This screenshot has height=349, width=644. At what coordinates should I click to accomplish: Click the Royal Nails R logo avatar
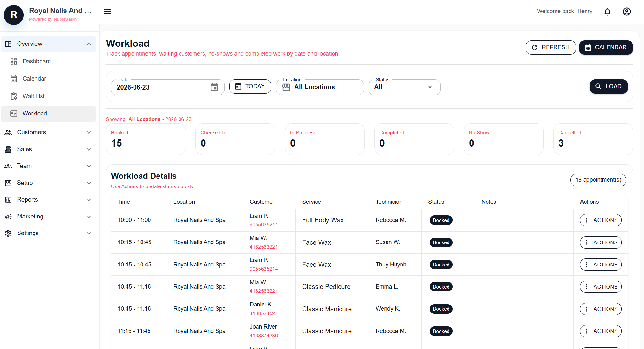tap(14, 15)
